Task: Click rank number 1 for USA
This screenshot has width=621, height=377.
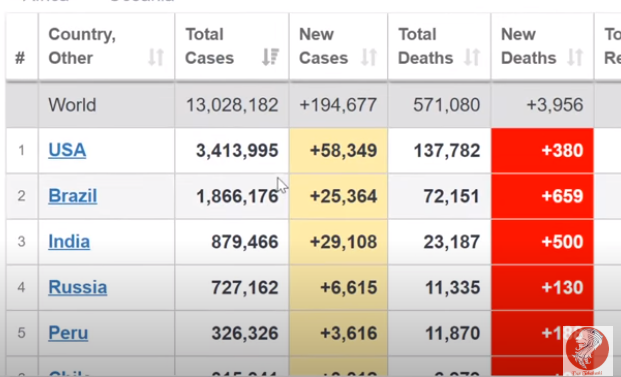Action: pyautogui.click(x=21, y=150)
